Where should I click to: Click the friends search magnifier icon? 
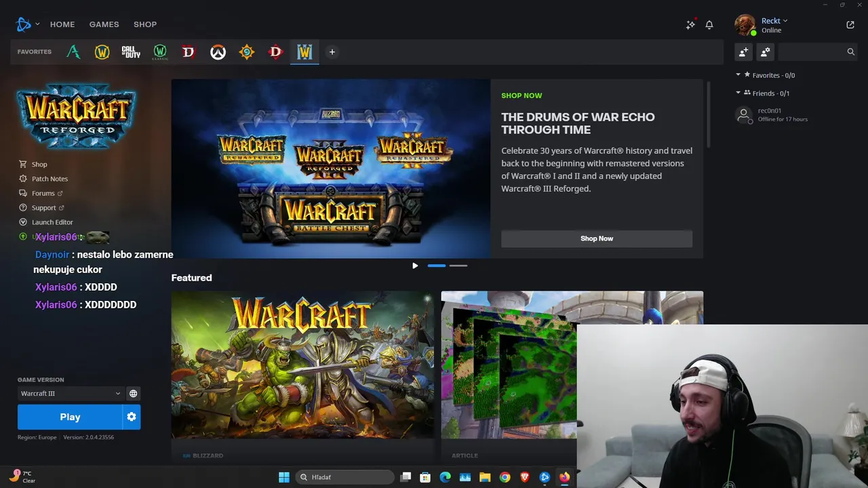coord(850,52)
